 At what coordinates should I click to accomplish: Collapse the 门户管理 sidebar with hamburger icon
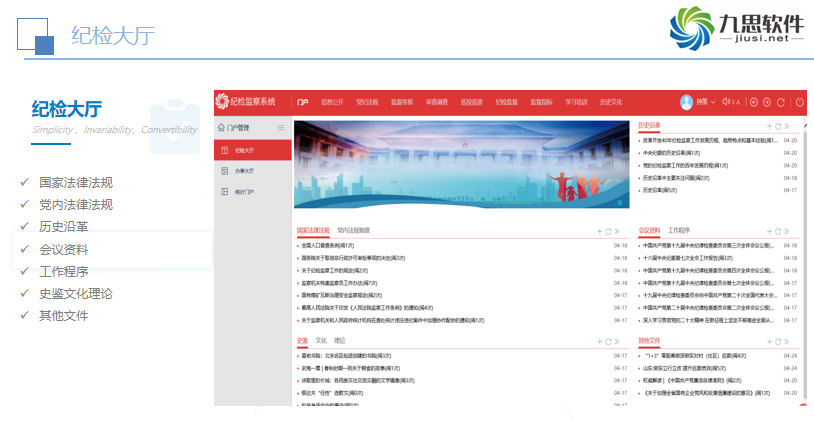pyautogui.click(x=281, y=128)
